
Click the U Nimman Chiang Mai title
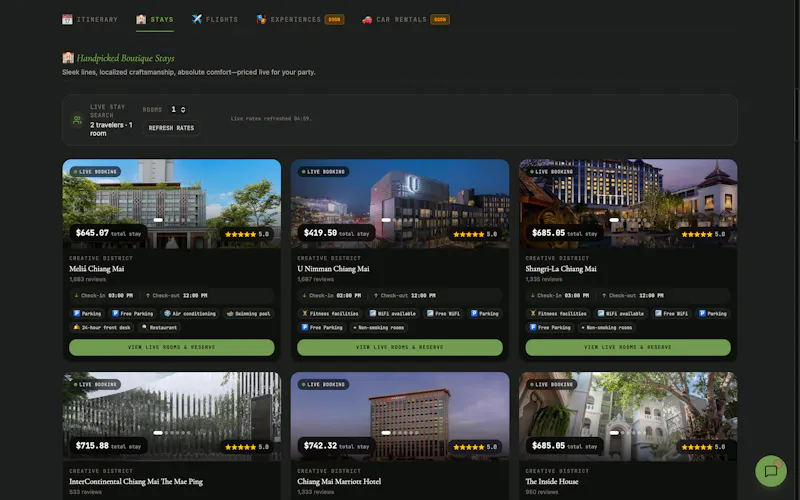[333, 269]
